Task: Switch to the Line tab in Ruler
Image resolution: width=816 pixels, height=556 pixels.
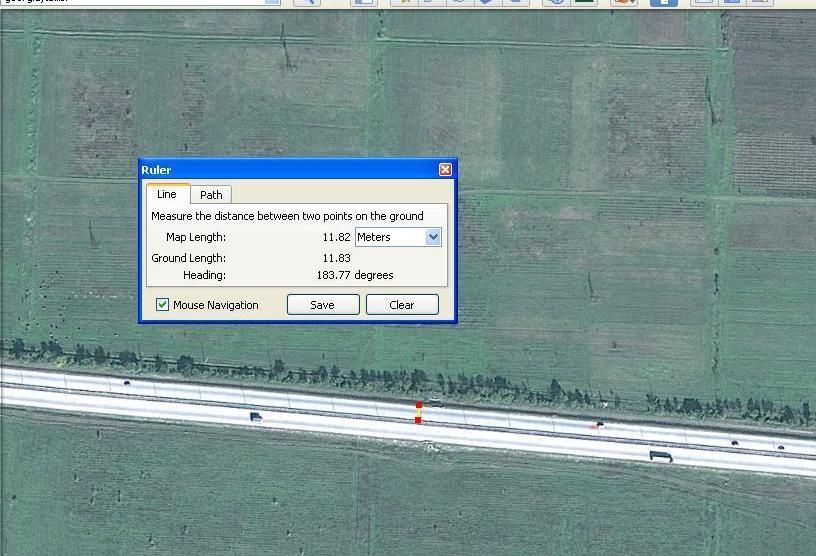Action: (x=168, y=194)
